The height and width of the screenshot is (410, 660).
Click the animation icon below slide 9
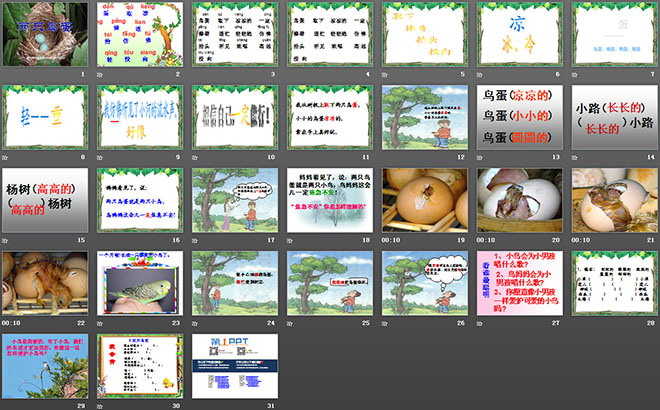pos(101,157)
